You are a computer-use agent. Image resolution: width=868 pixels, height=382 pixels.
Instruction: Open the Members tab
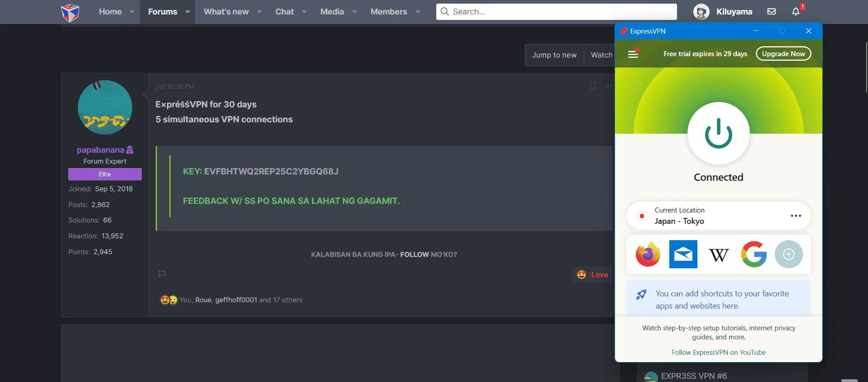pos(389,12)
